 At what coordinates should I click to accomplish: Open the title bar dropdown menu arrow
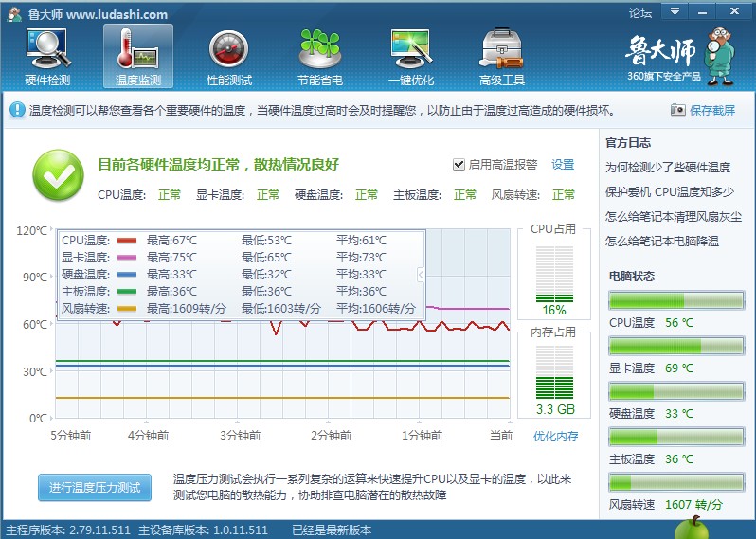[x=675, y=11]
